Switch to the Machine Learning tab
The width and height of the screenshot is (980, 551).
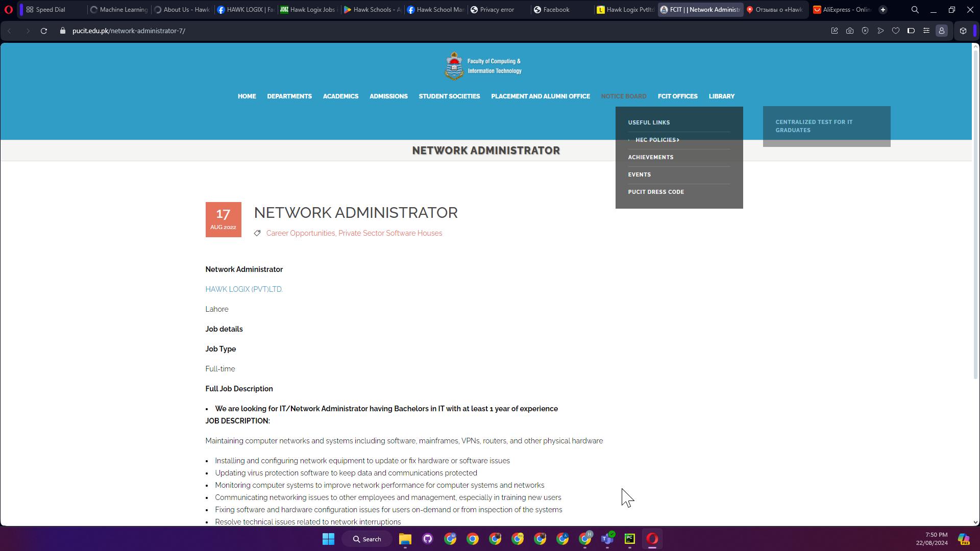[x=118, y=10]
